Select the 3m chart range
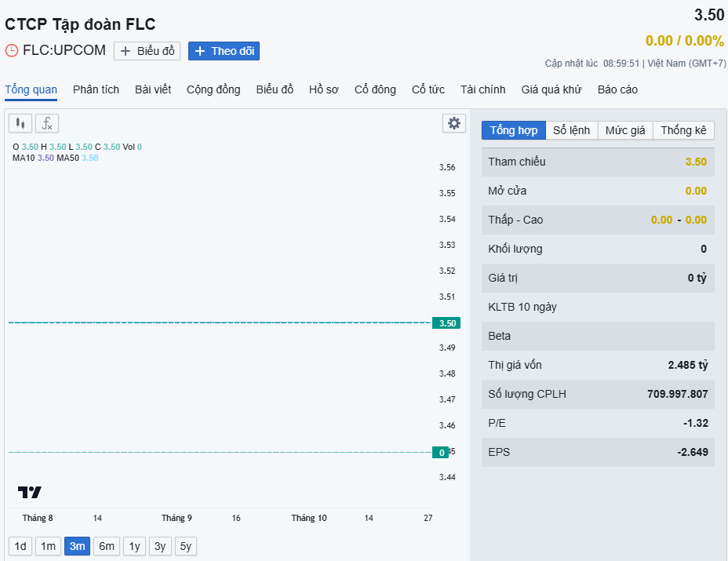The height and width of the screenshot is (561, 728). [77, 546]
